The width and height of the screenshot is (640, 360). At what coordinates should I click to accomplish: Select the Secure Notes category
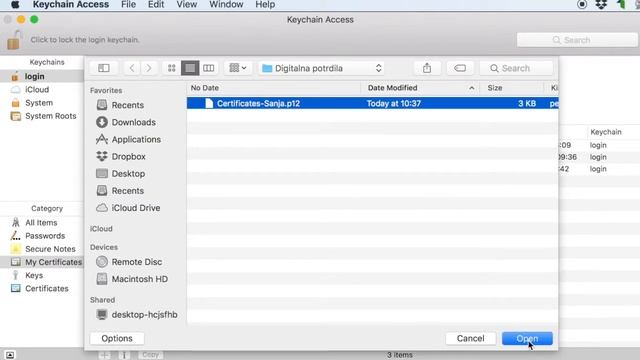(x=50, y=249)
